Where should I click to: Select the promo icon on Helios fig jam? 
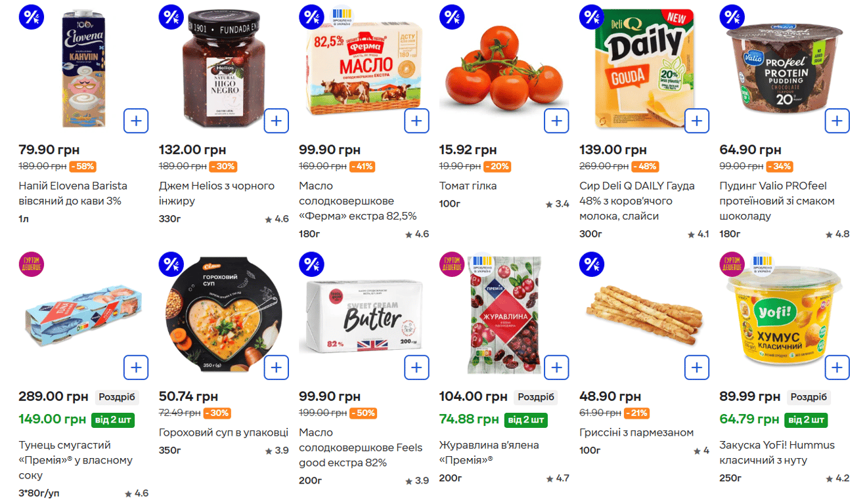pos(170,16)
